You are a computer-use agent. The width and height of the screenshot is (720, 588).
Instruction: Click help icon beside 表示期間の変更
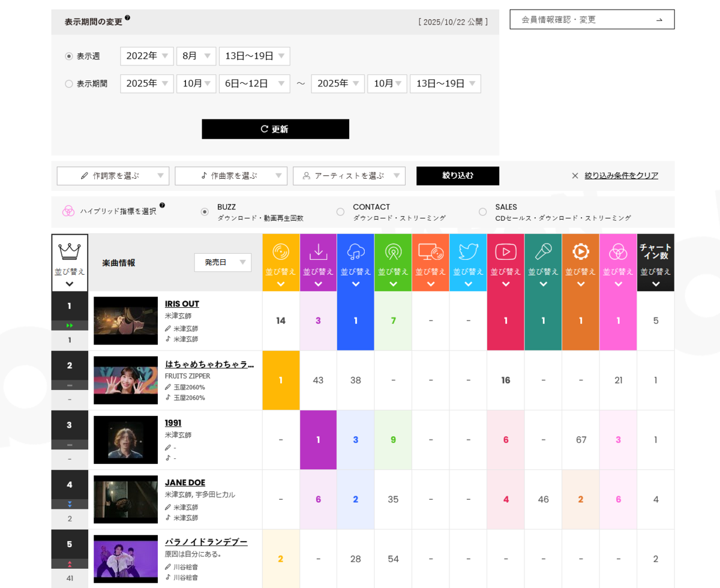tap(127, 18)
